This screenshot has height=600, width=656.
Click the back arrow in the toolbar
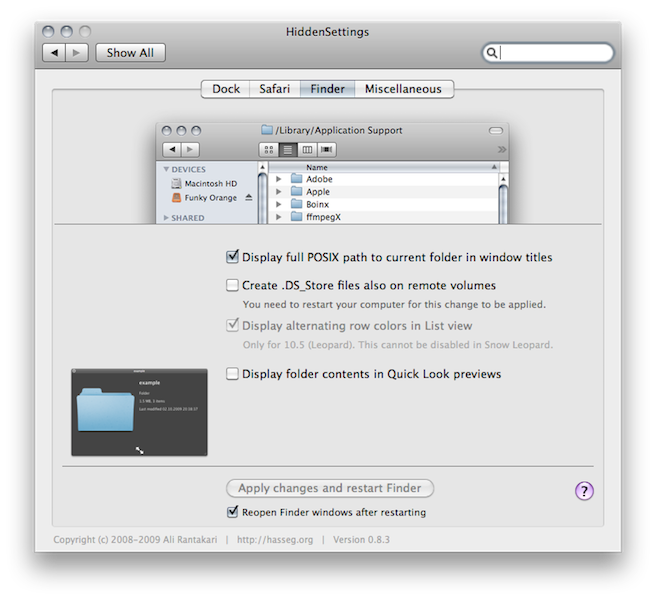point(55,53)
